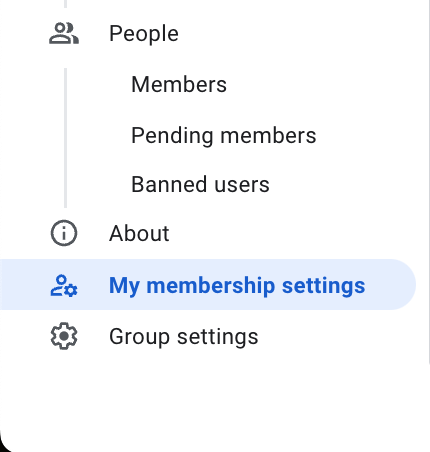
Task: Click the Group settings gear icon
Action: pos(64,336)
